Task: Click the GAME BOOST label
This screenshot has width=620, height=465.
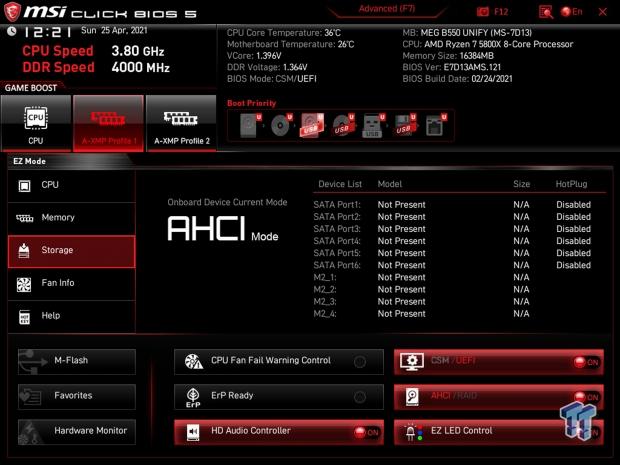Action: point(31,88)
